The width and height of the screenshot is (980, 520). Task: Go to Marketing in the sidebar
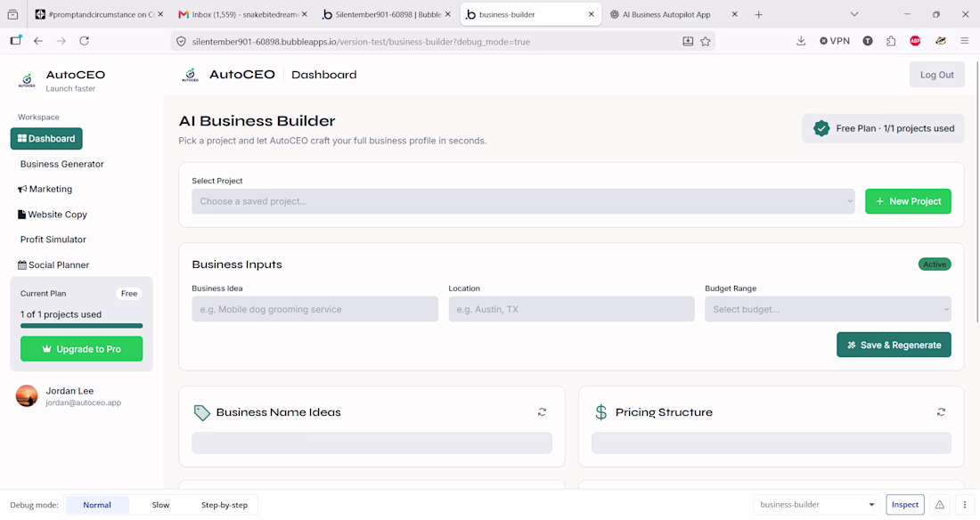pyautogui.click(x=45, y=189)
